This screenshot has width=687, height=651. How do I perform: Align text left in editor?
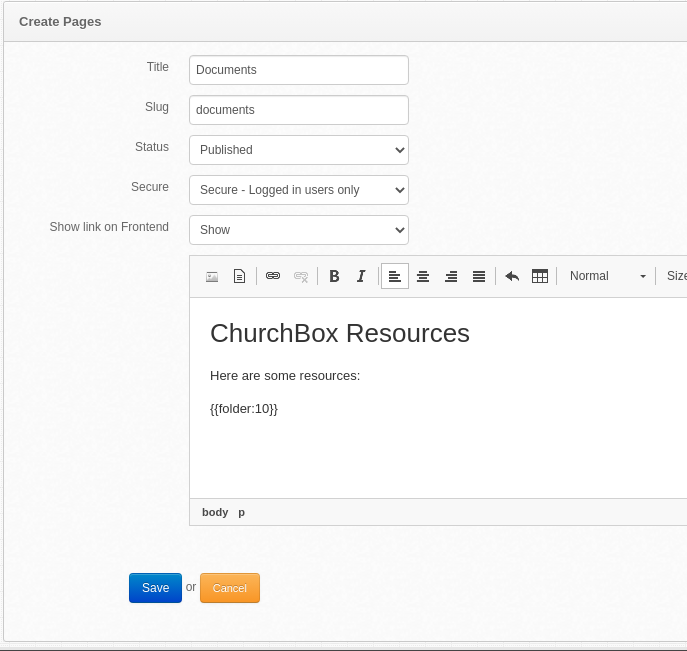(x=395, y=276)
